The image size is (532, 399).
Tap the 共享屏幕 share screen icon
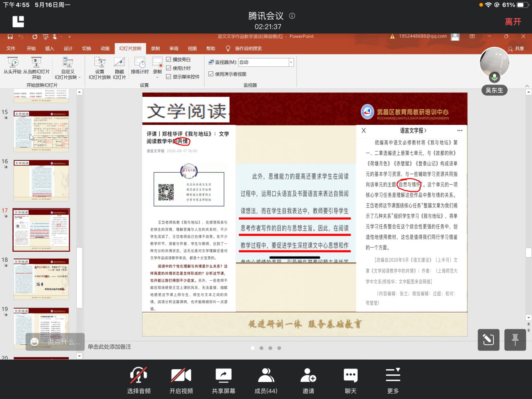224,375
